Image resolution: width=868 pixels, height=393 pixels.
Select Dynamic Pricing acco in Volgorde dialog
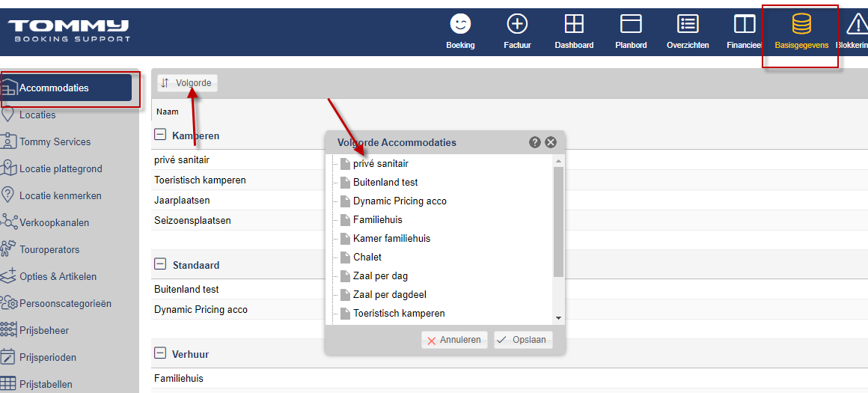coord(400,201)
